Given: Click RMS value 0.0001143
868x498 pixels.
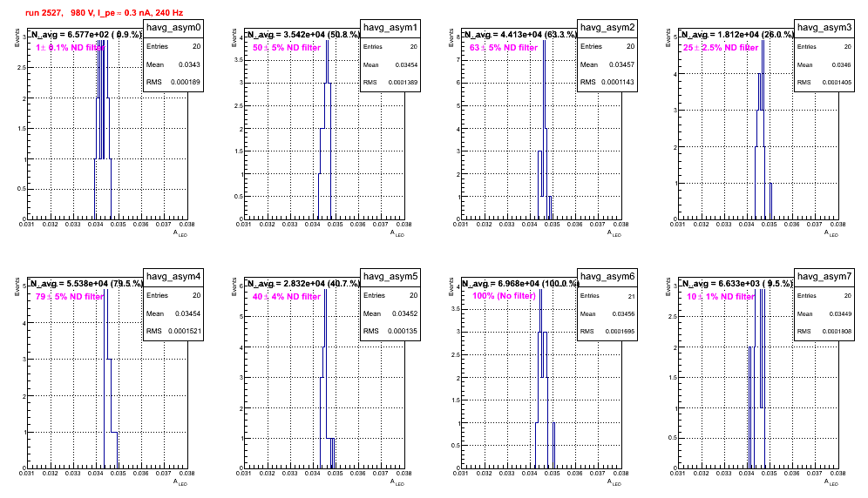Looking at the screenshot, I should pyautogui.click(x=618, y=82).
